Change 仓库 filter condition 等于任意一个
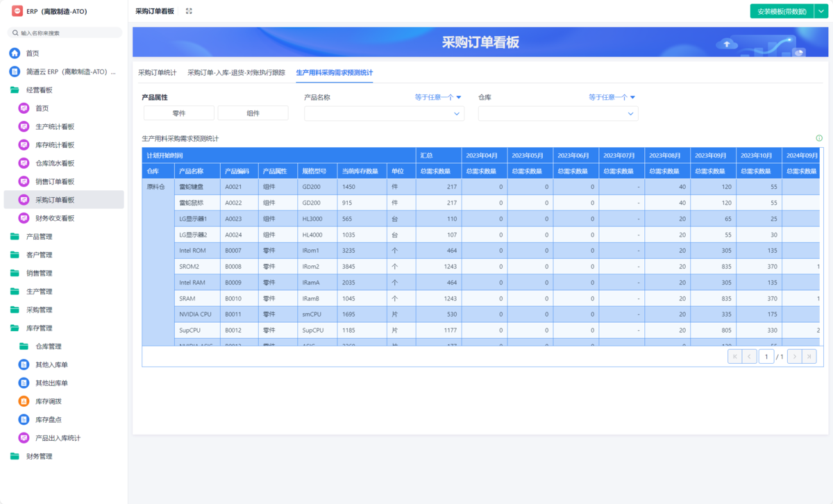 (x=612, y=97)
